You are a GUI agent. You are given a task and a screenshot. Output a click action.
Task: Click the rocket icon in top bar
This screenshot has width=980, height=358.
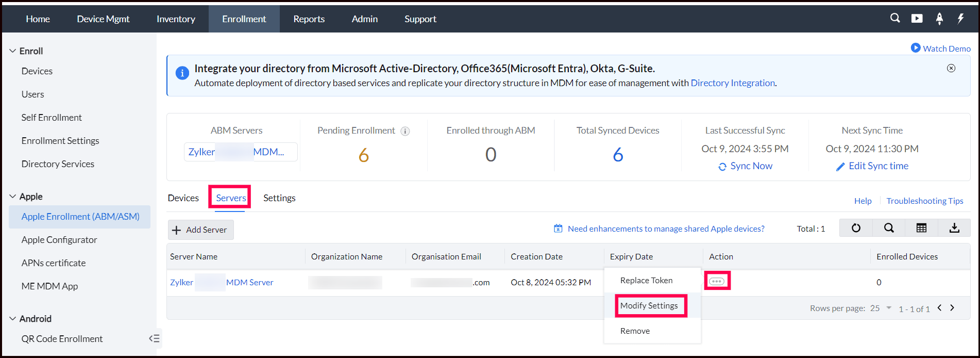pyautogui.click(x=939, y=19)
